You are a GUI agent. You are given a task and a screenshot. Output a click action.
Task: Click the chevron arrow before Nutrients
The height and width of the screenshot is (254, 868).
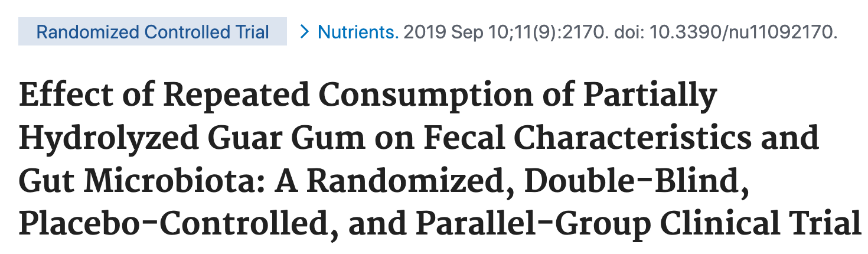pos(305,32)
